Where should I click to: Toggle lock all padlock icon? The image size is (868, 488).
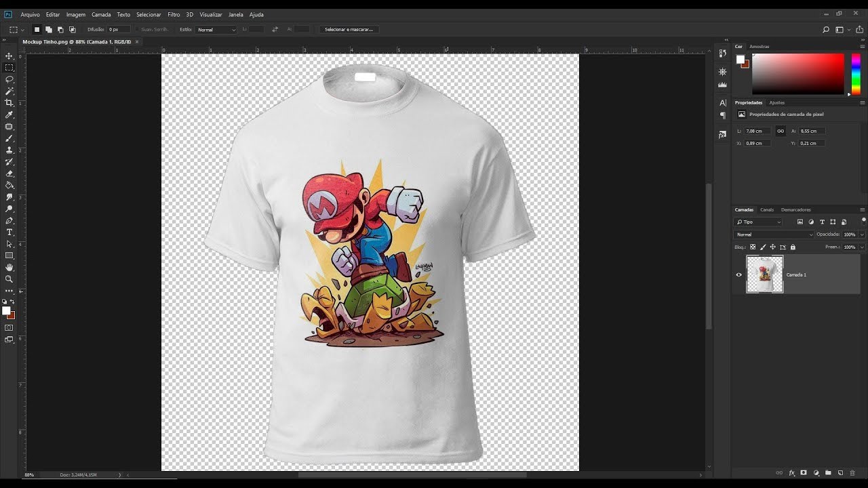click(x=793, y=247)
